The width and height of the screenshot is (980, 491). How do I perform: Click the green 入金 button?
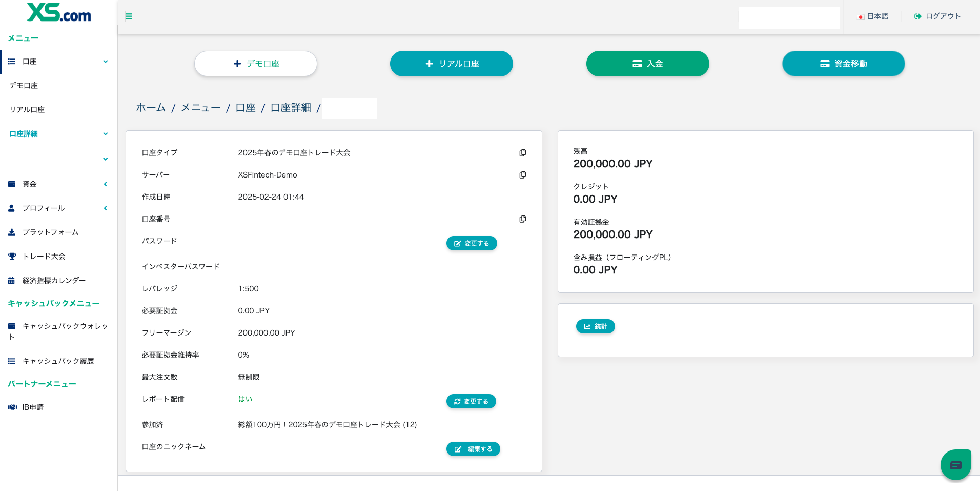(x=647, y=64)
